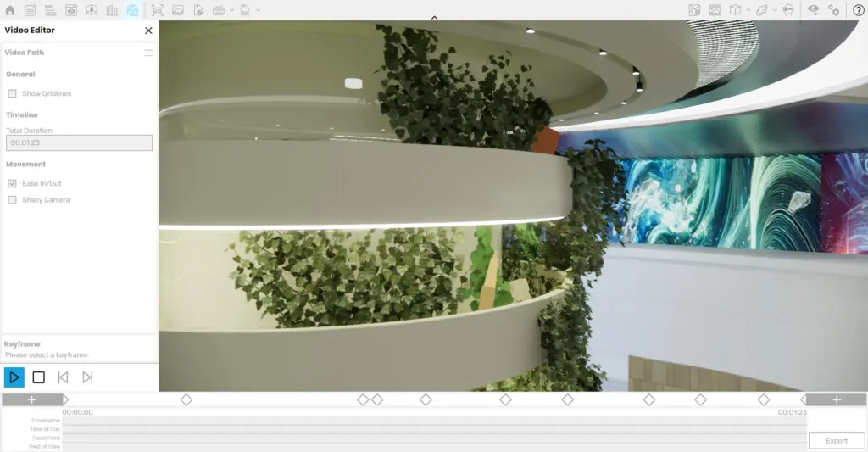Uncheck the Ease In/Out checkbox
The image size is (868, 452).
click(x=12, y=183)
